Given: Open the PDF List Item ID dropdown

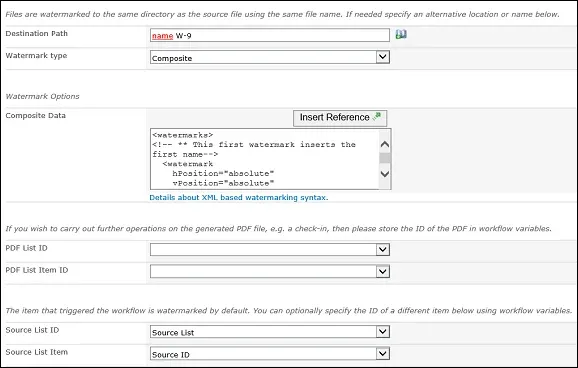Looking at the screenshot, I should (270, 272).
